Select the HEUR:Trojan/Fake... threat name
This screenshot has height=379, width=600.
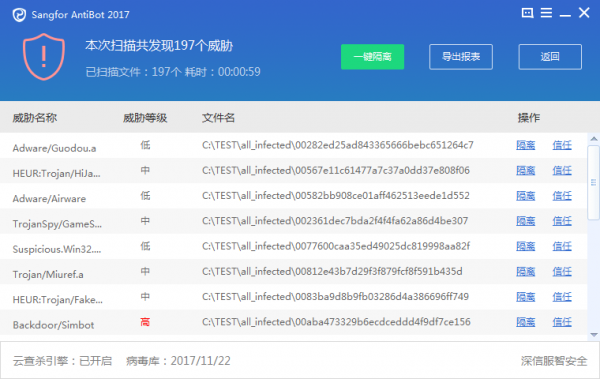tap(58, 300)
